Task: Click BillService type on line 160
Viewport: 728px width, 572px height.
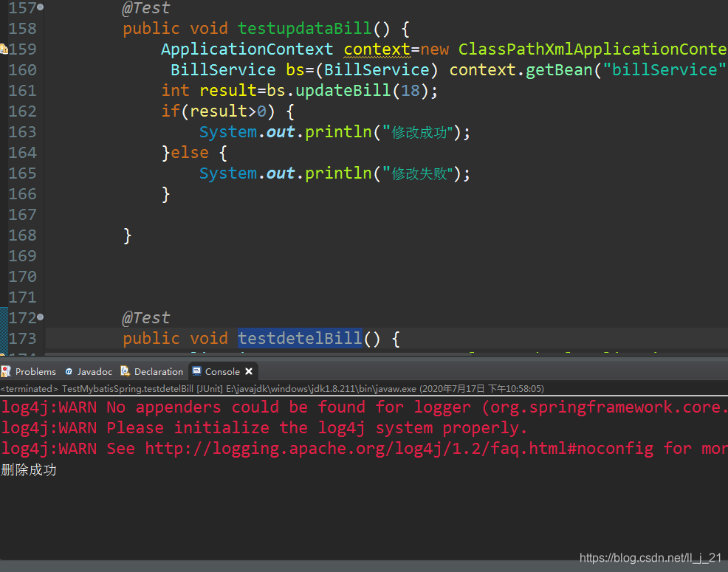Action: (223, 70)
